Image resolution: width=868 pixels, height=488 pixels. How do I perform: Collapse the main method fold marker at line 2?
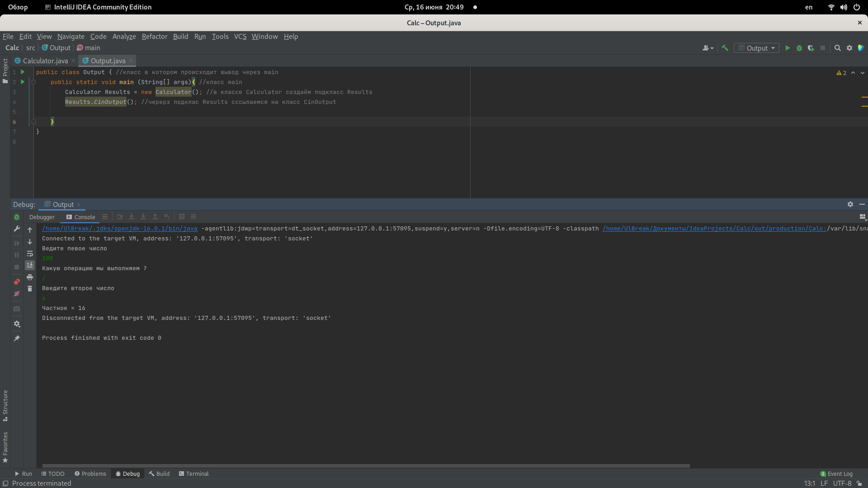click(x=33, y=82)
